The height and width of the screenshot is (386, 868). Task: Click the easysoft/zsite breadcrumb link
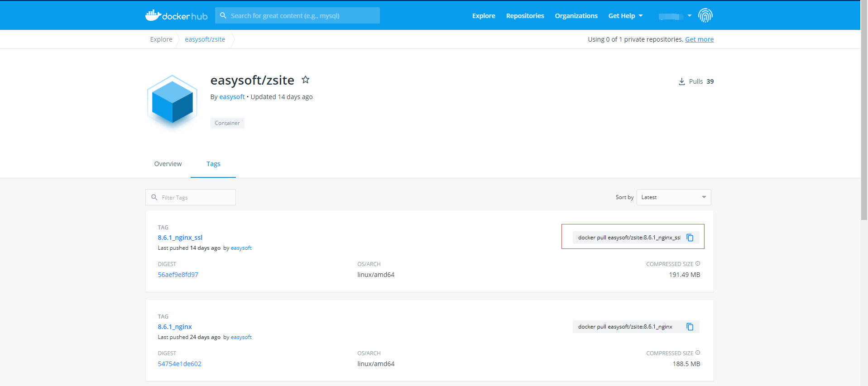point(205,39)
